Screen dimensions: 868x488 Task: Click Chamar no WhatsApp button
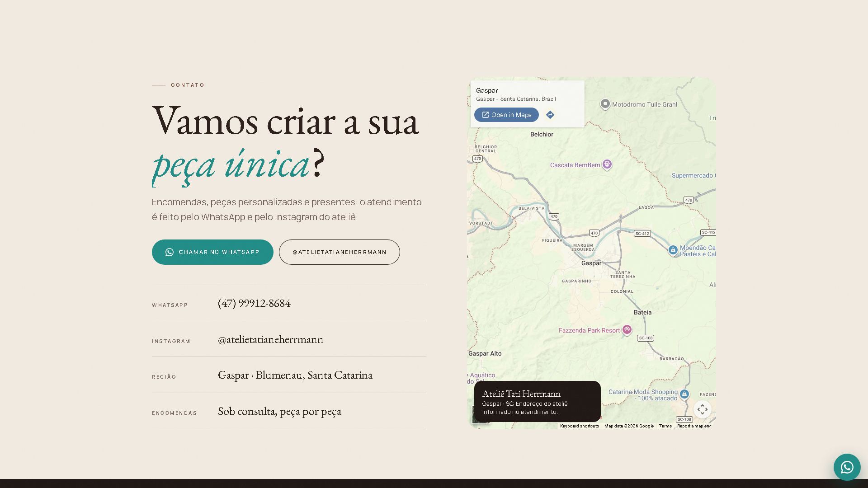click(212, 252)
